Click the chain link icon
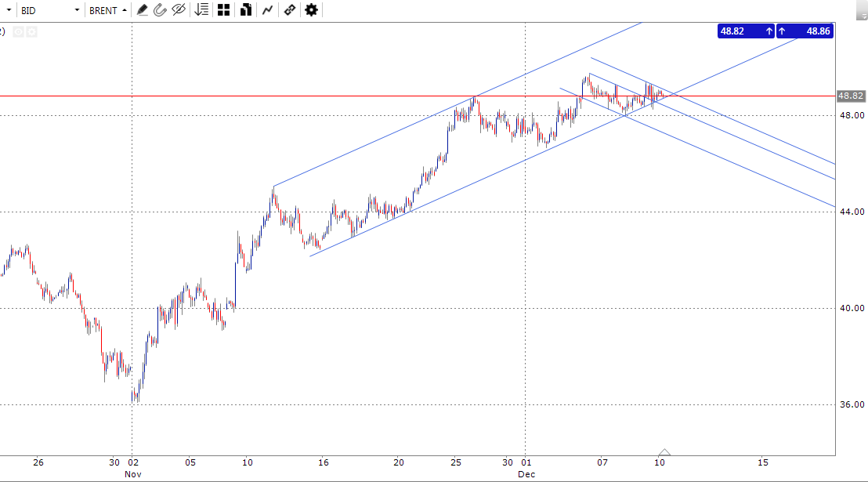Screen dimensions: 868x482 tap(290, 10)
